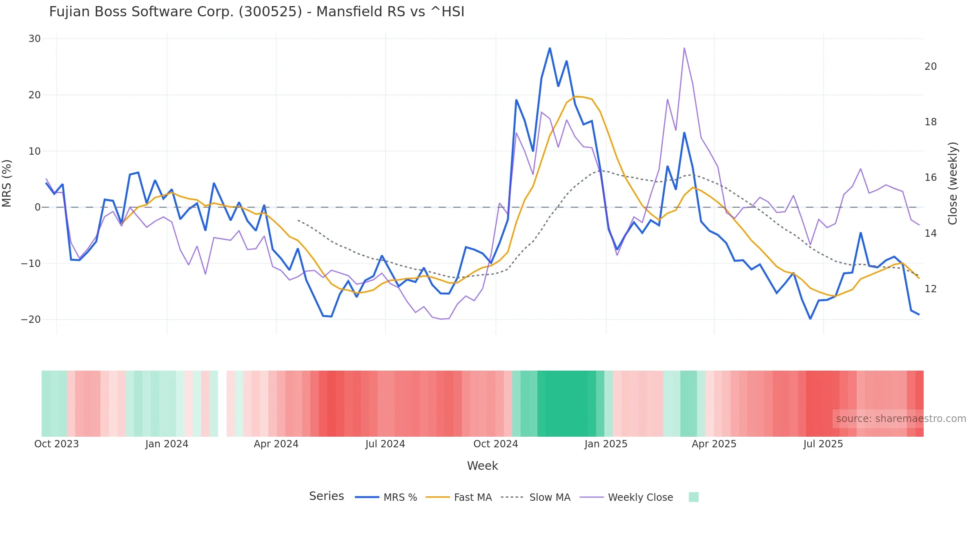
Task: Toggle the Fast MA legend entry
Action: 459,497
